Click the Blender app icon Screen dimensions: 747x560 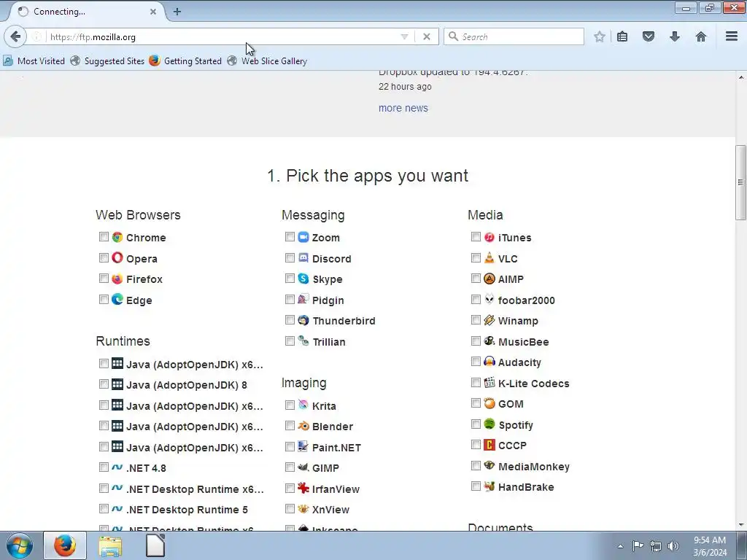click(x=303, y=426)
